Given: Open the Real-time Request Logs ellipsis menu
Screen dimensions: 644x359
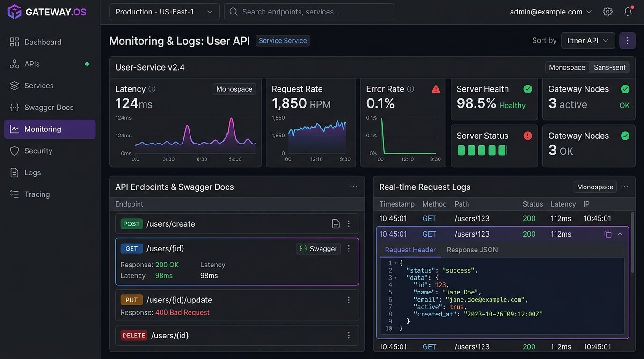Looking at the screenshot, I should click(624, 187).
